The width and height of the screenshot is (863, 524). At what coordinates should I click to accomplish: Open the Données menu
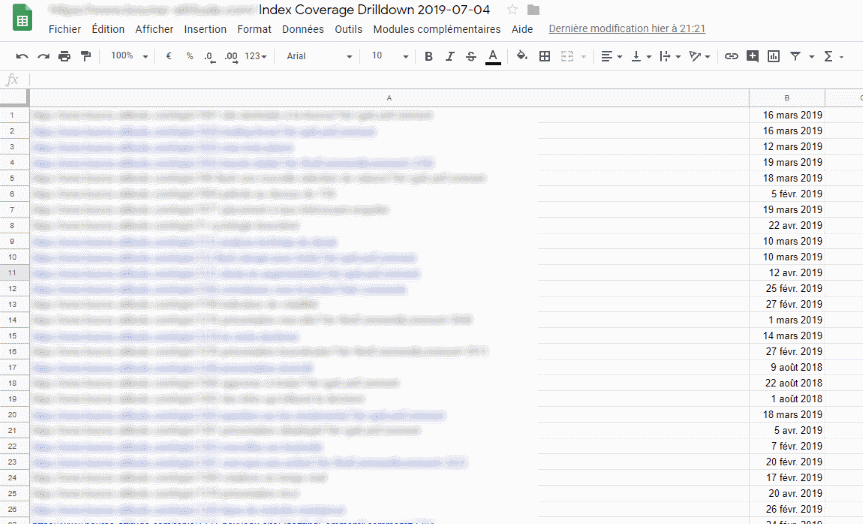pyautogui.click(x=303, y=29)
